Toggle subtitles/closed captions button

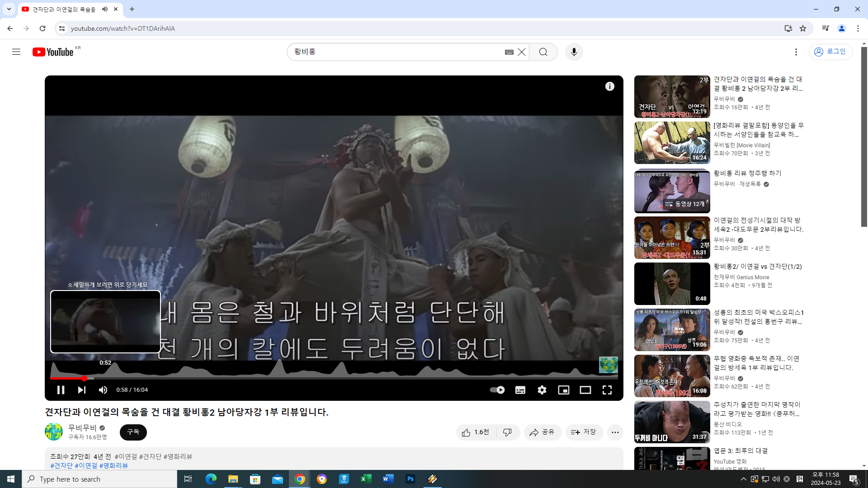coord(520,390)
